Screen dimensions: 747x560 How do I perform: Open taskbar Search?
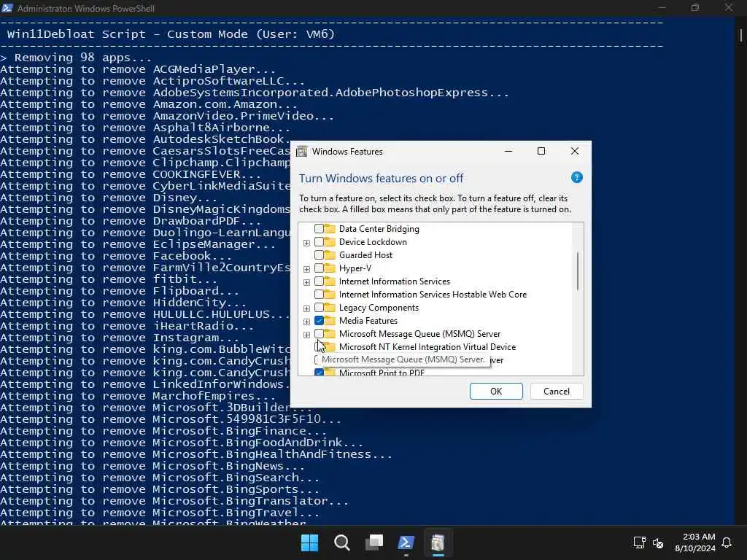341,542
